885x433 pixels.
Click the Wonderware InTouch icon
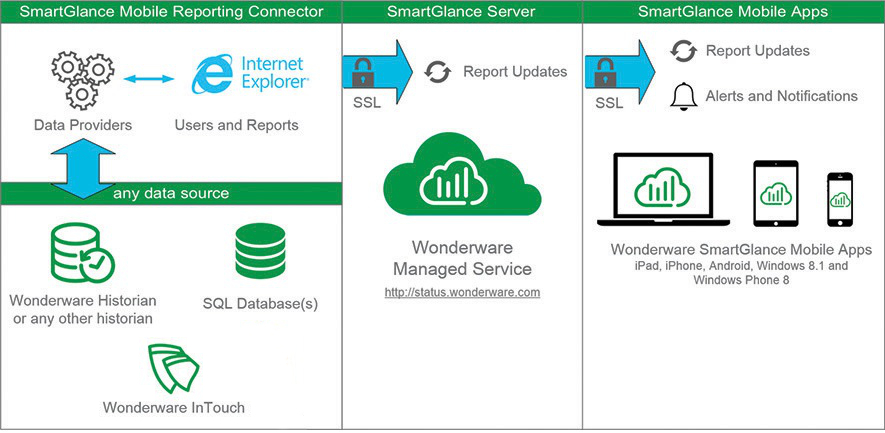[174, 369]
